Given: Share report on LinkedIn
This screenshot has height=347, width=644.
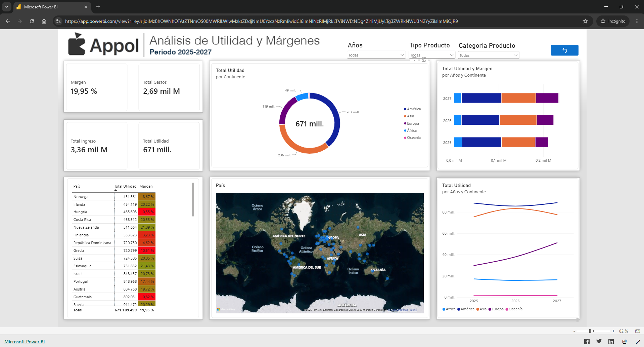Looking at the screenshot, I should coord(611,342).
